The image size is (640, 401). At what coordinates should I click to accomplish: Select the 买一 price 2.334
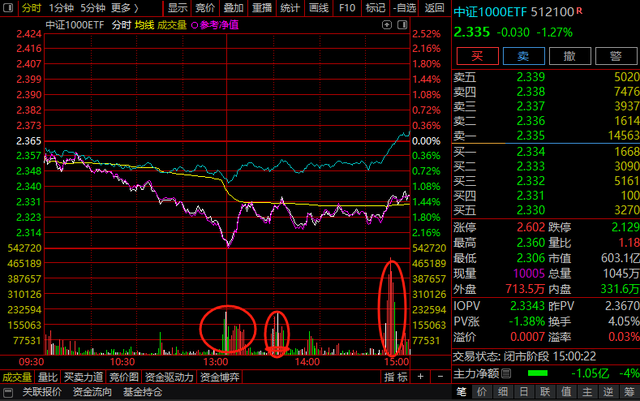(x=531, y=151)
